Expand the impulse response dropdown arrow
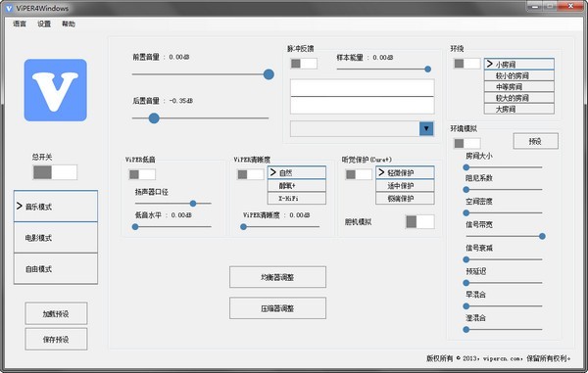Image resolution: width=588 pixels, height=373 pixels. (x=426, y=129)
